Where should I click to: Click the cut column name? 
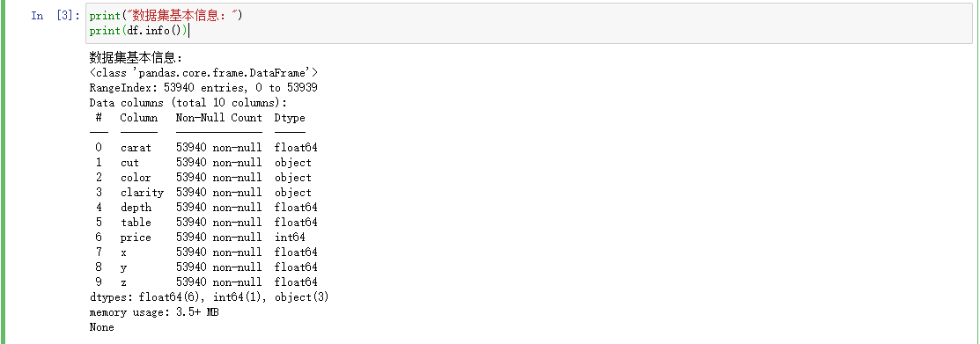129,163
